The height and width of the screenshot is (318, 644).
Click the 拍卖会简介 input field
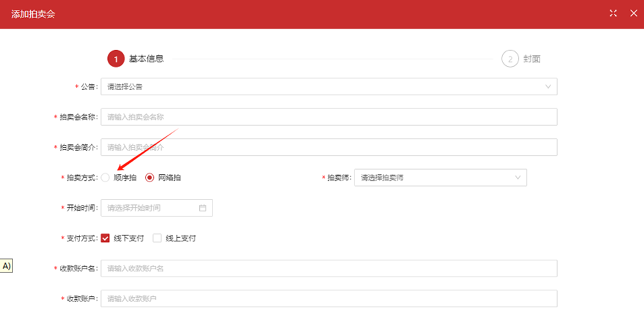329,147
